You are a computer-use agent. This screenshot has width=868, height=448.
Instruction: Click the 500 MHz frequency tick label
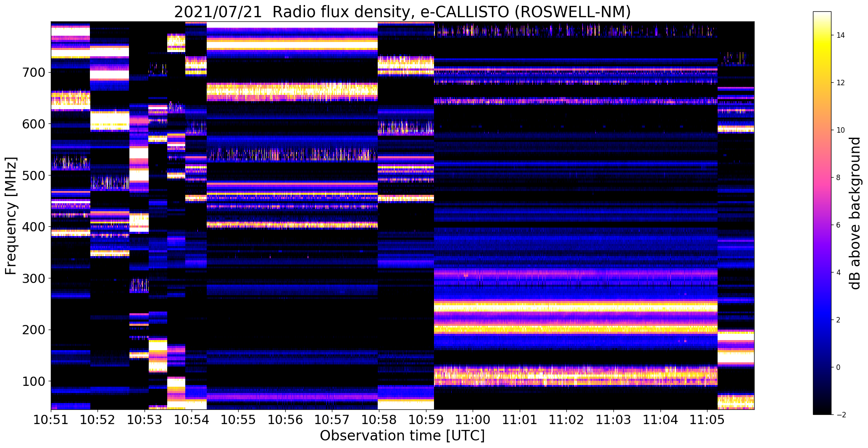[x=33, y=176]
